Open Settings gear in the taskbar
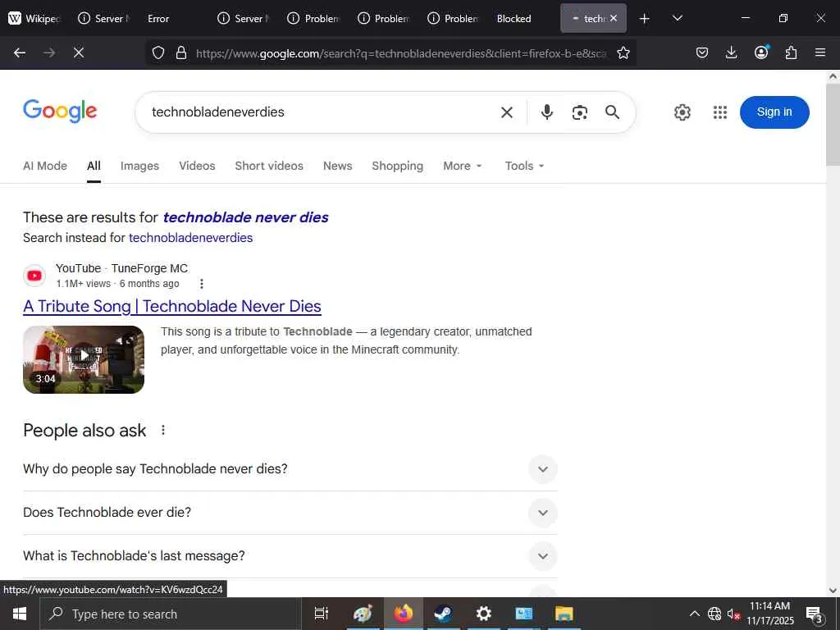Viewport: 840px width, 630px height. coord(483,614)
